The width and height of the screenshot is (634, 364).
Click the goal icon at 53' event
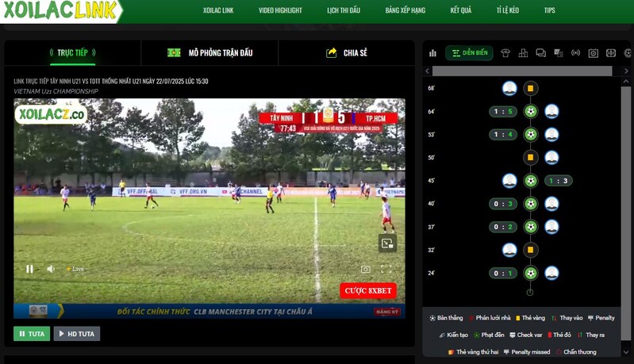(x=531, y=134)
